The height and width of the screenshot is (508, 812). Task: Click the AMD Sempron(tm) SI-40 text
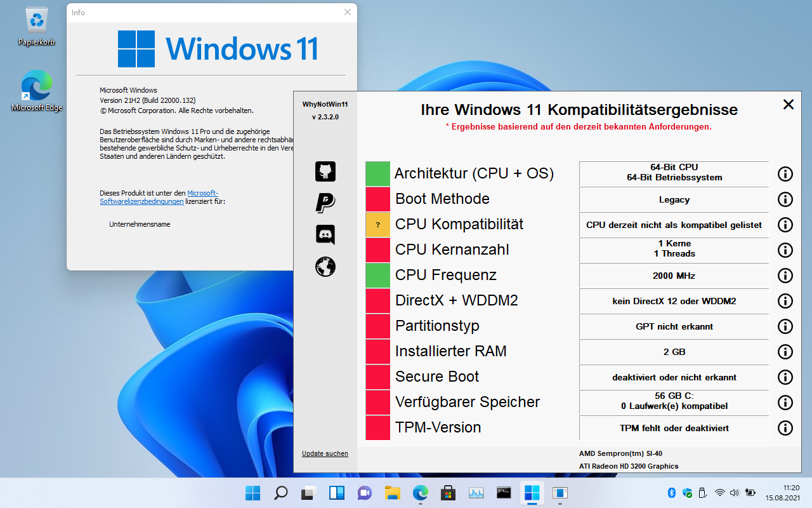coord(620,453)
